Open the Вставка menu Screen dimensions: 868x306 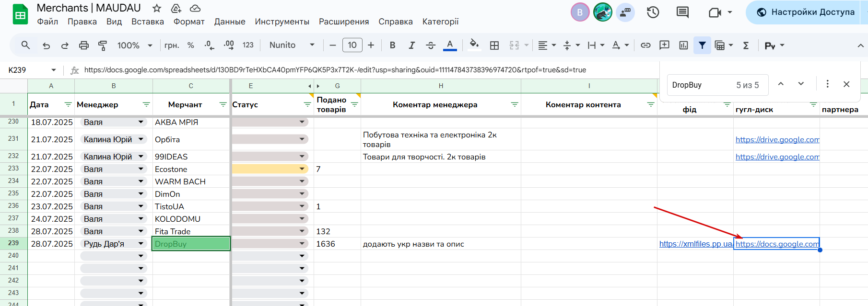coord(148,22)
